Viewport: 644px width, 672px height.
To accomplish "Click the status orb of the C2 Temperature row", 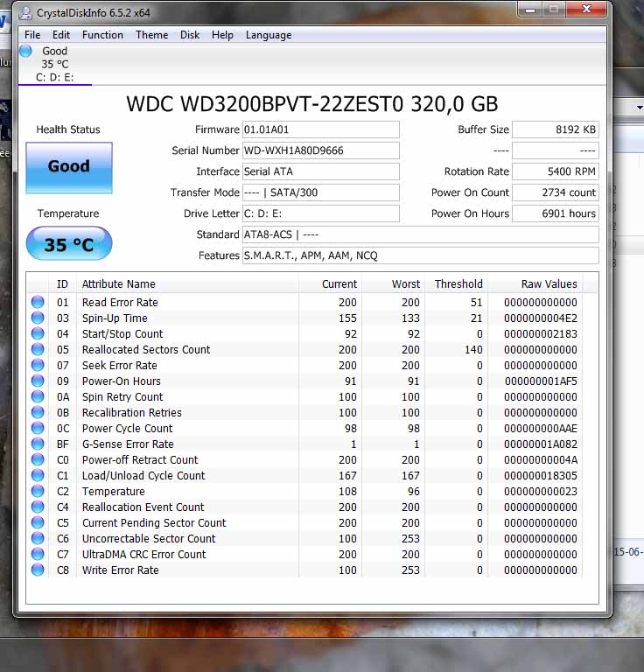I will click(38, 491).
